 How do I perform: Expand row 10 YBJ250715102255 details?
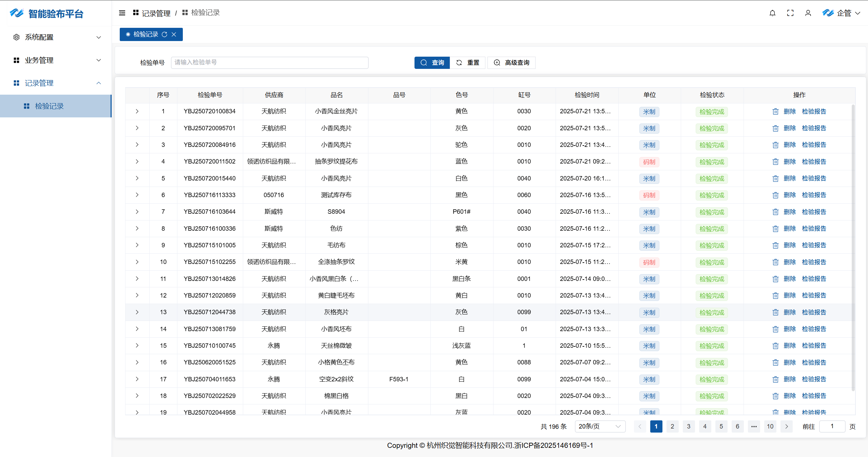click(x=137, y=262)
